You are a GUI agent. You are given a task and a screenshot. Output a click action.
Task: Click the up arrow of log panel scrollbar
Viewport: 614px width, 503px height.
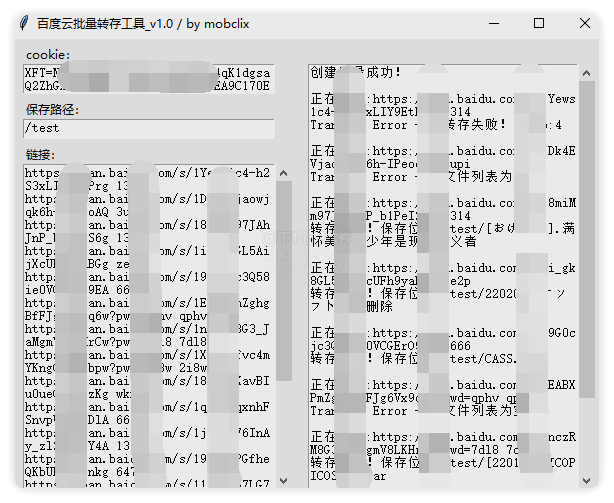586,73
